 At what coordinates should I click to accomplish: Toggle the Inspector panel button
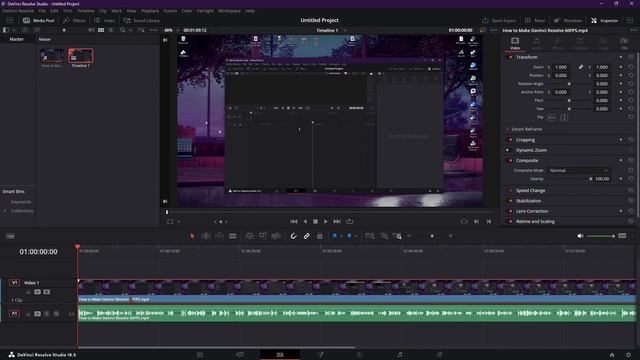coord(604,20)
